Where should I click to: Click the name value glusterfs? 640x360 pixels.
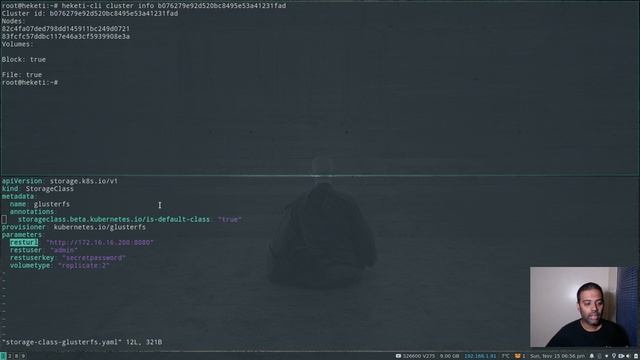(52, 204)
